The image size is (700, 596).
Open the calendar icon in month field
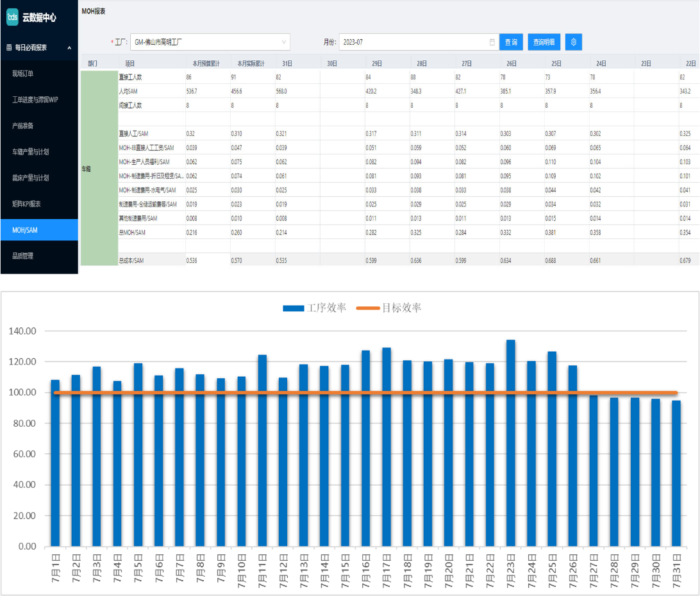pyautogui.click(x=492, y=42)
